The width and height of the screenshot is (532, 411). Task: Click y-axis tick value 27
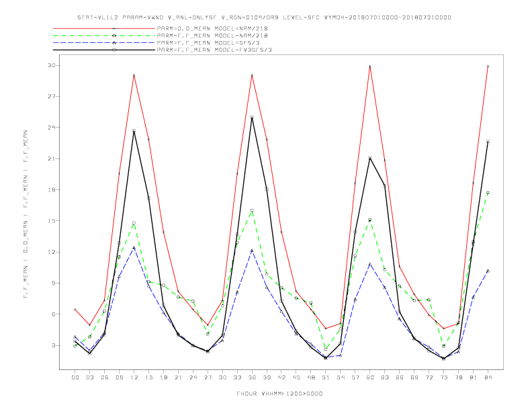(x=52, y=96)
